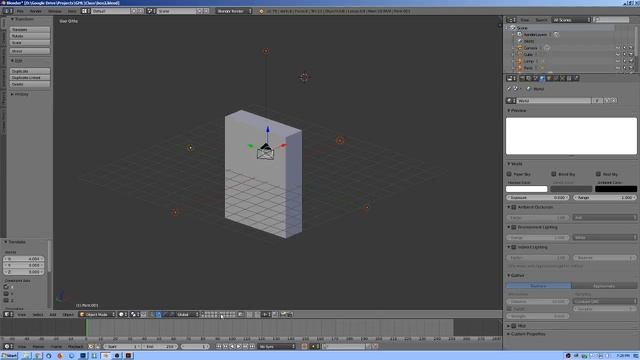This screenshot has height=360, width=640.
Task: Open the File menu
Action: [x=20, y=11]
